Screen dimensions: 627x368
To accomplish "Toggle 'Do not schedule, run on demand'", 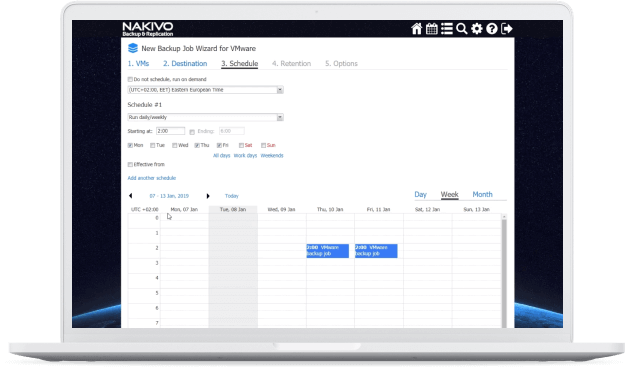I will tap(130, 79).
